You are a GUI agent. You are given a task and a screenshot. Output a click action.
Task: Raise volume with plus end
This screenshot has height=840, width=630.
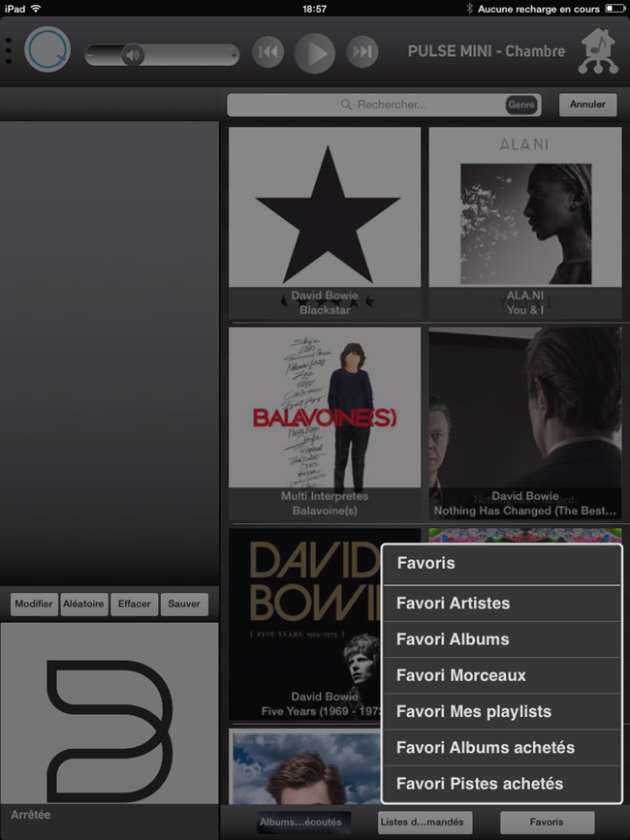click(235, 55)
